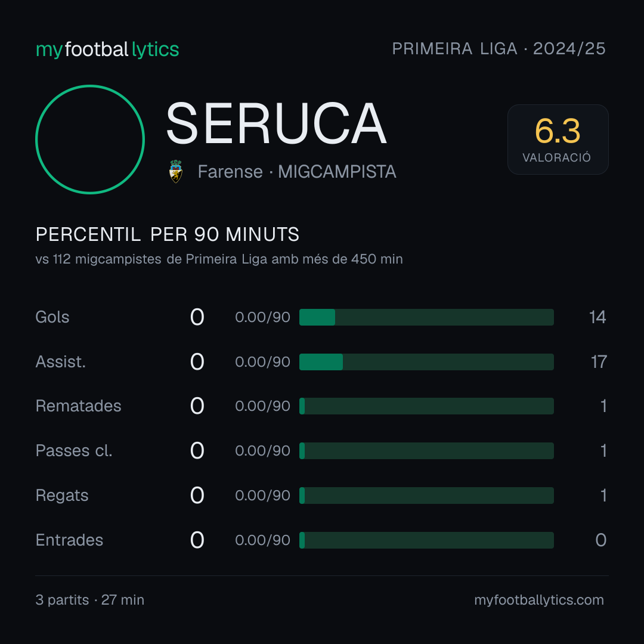Click the myfootballytics logo

107,49
